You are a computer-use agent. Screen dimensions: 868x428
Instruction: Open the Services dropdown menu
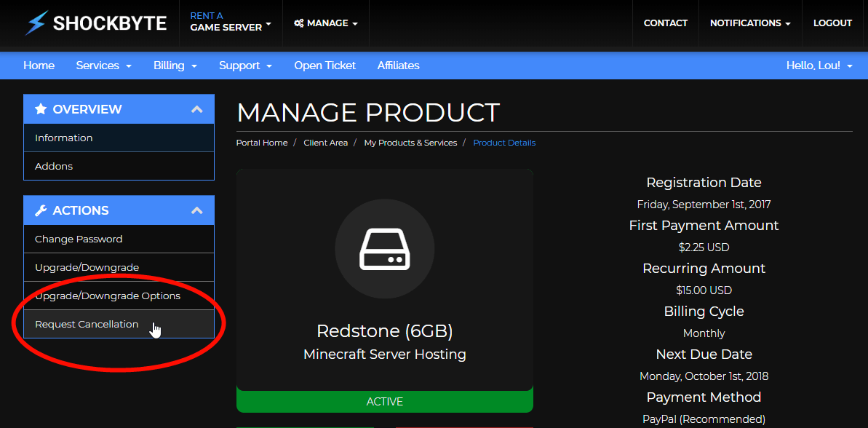(103, 66)
